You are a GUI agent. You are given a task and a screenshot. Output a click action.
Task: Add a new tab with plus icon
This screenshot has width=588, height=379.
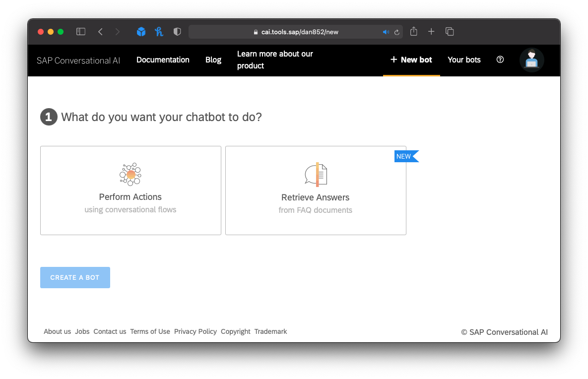431,32
